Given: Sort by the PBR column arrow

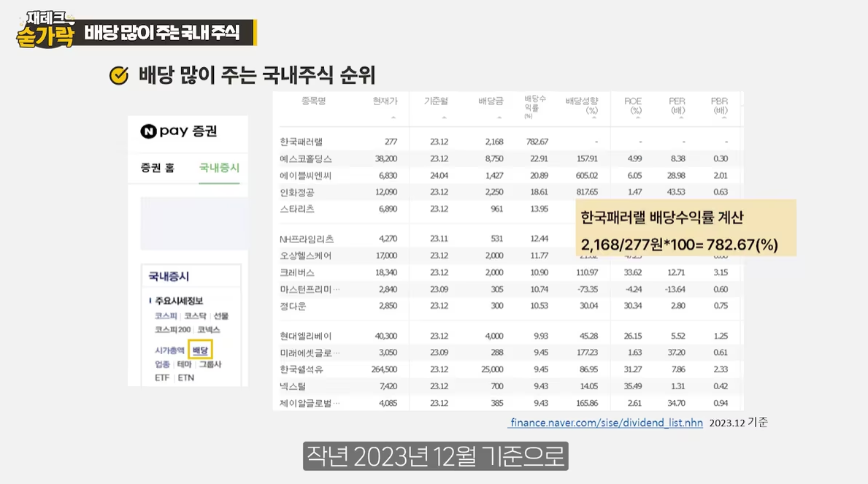Looking at the screenshot, I should (724, 118).
